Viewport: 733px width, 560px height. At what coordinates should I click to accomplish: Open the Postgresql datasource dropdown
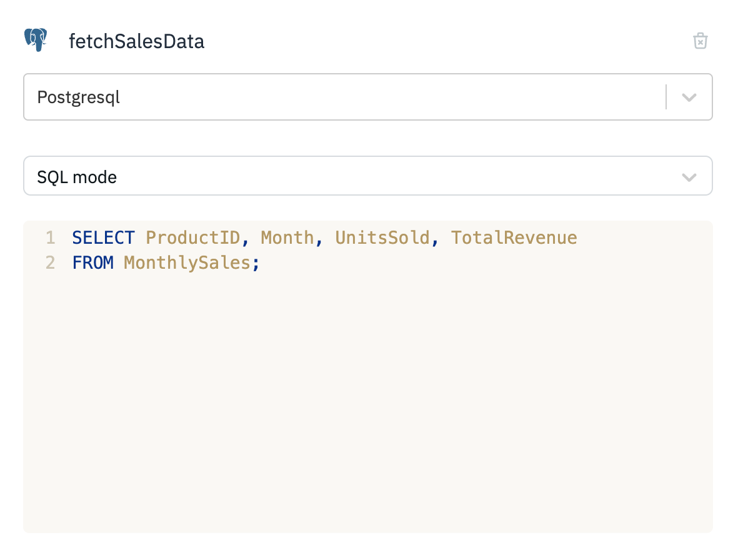(344, 97)
